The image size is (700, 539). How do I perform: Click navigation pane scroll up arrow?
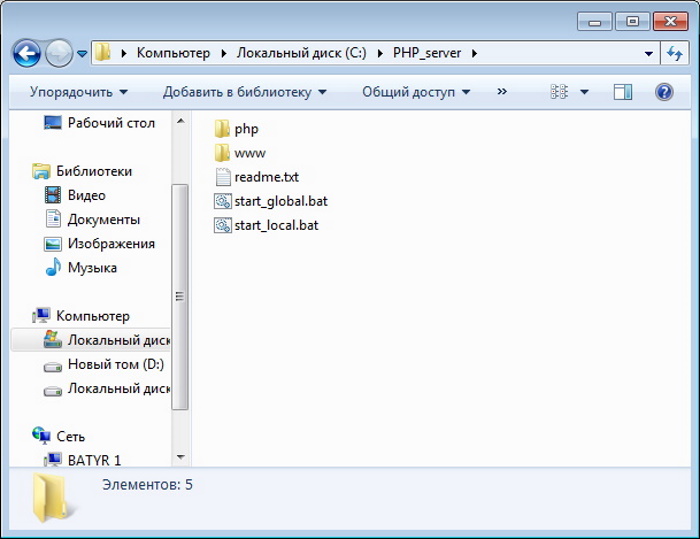point(180,121)
